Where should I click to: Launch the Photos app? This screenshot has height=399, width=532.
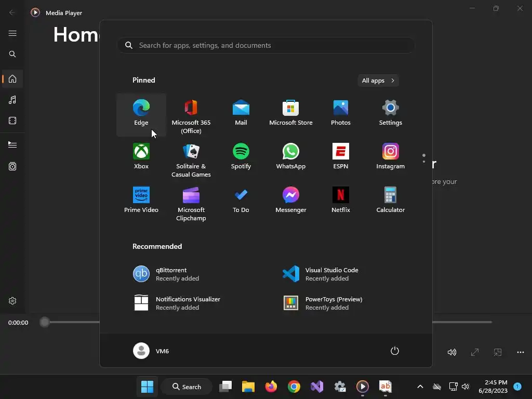(x=341, y=115)
